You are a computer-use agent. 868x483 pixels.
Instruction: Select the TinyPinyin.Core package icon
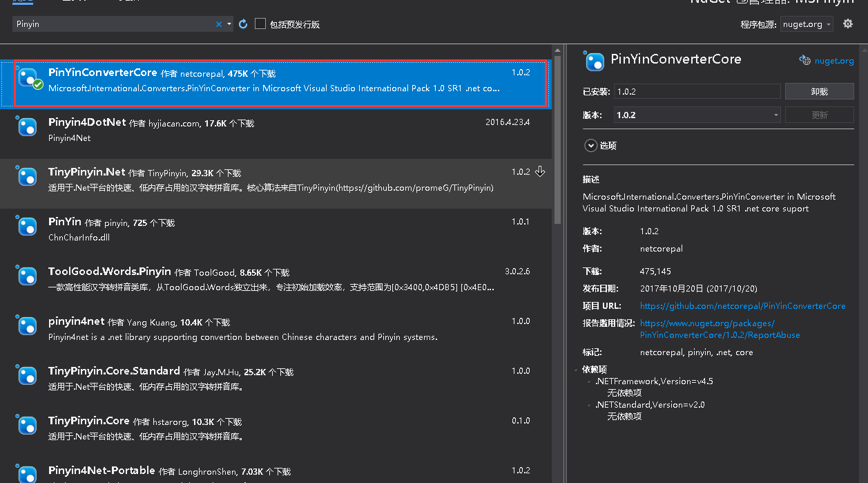coord(27,426)
